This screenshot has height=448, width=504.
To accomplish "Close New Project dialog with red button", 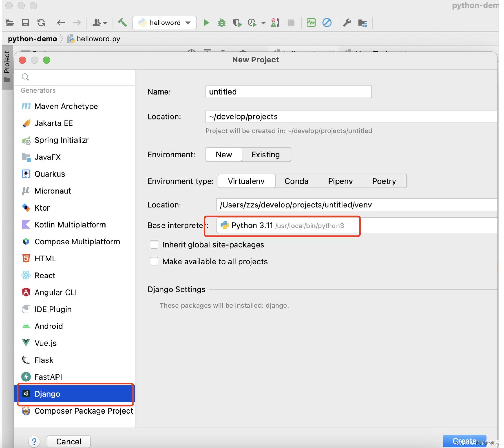I will [x=23, y=60].
